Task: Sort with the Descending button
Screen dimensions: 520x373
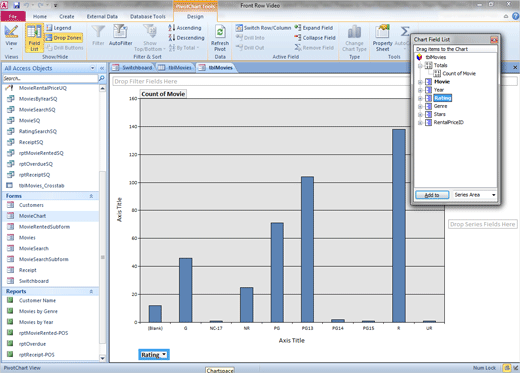Action: pyautogui.click(x=187, y=38)
